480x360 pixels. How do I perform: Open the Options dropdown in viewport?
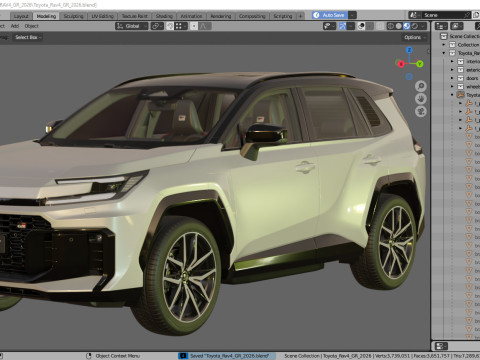[415, 37]
